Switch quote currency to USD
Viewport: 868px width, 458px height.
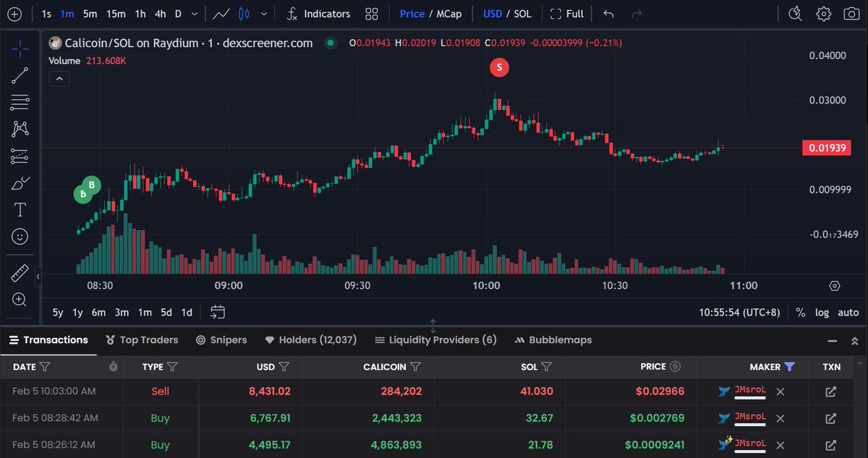(493, 14)
